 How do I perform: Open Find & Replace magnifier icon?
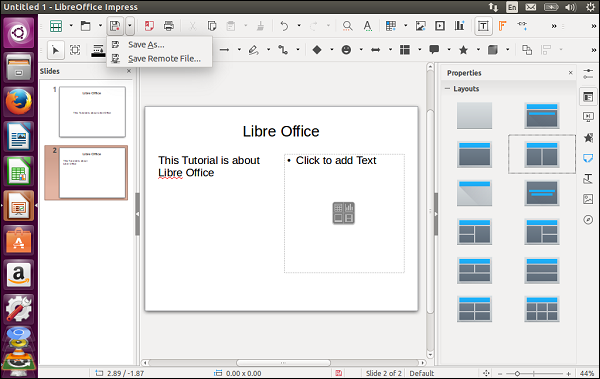[x=347, y=26]
